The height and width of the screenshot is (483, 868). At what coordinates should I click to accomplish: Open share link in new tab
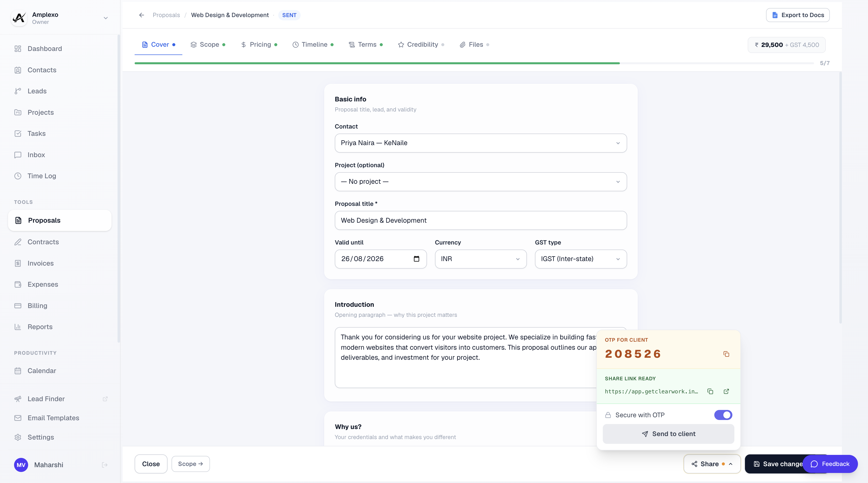pos(726,391)
